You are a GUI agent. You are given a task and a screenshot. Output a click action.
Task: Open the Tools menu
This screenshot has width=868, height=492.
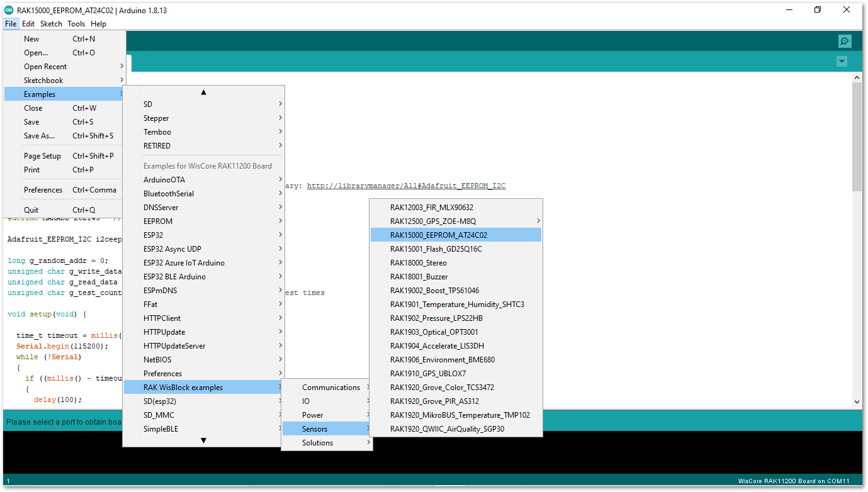[x=76, y=24]
